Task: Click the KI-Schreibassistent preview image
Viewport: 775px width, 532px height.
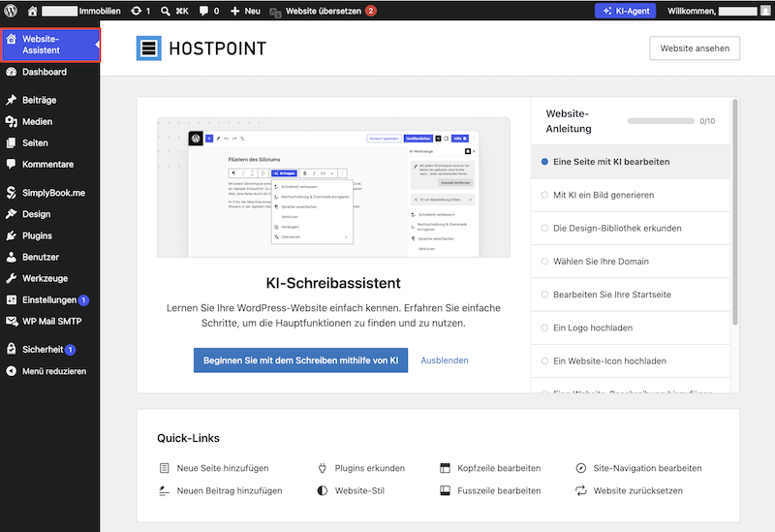Action: point(333,187)
